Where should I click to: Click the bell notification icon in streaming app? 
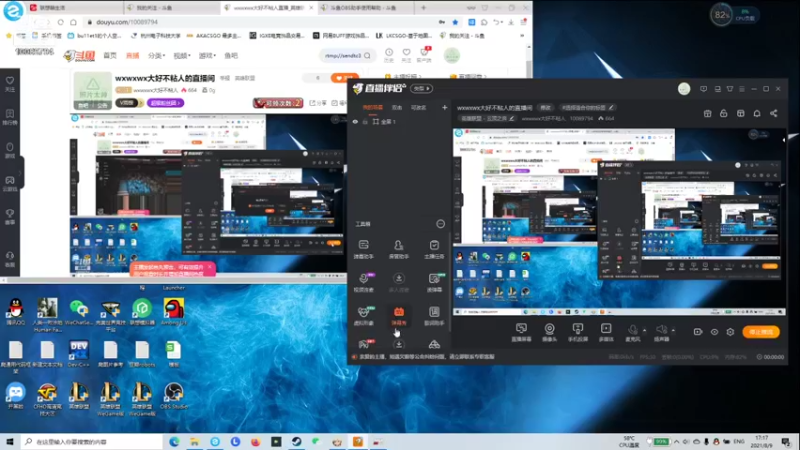point(757,113)
